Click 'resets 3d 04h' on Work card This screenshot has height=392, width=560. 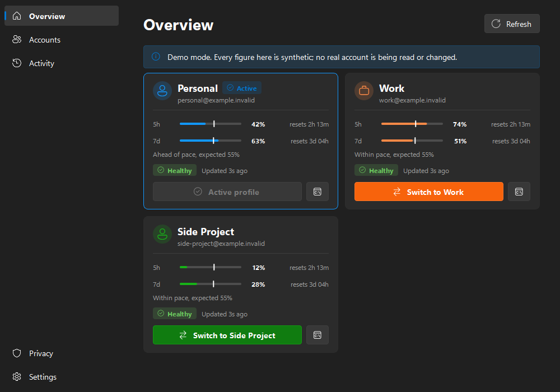tap(511, 141)
